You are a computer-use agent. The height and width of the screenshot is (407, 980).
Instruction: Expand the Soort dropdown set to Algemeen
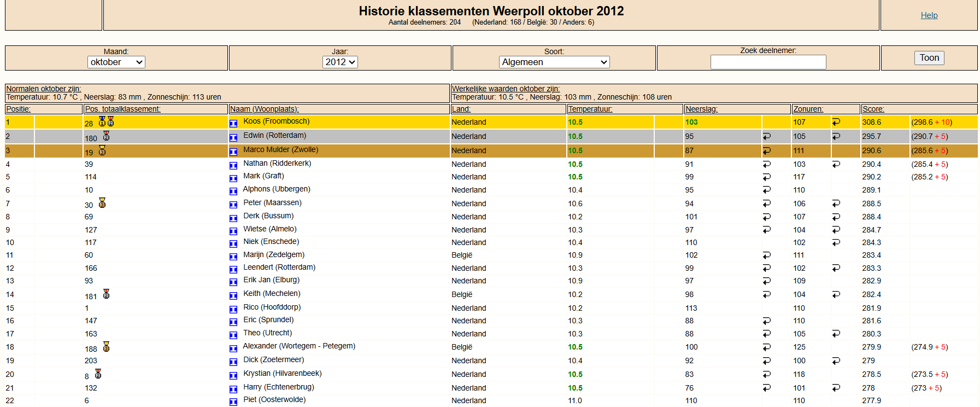point(554,62)
